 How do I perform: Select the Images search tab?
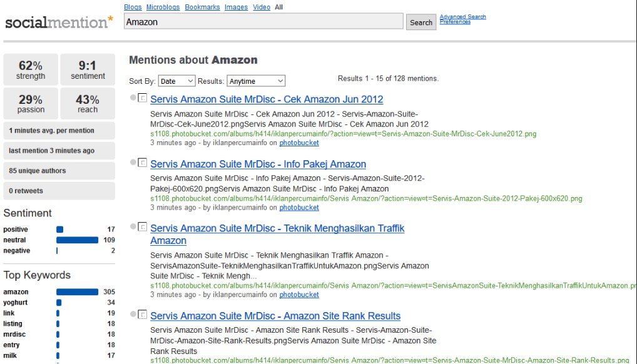point(236,8)
